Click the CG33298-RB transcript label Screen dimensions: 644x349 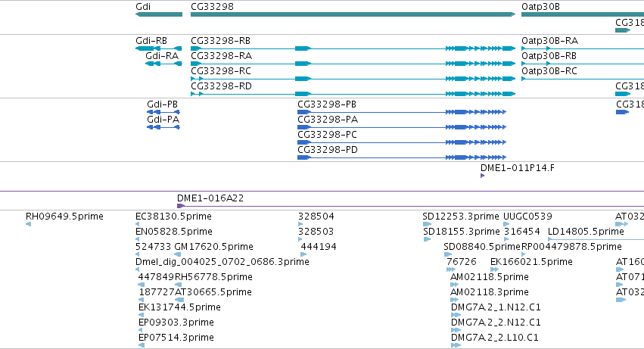click(220, 41)
